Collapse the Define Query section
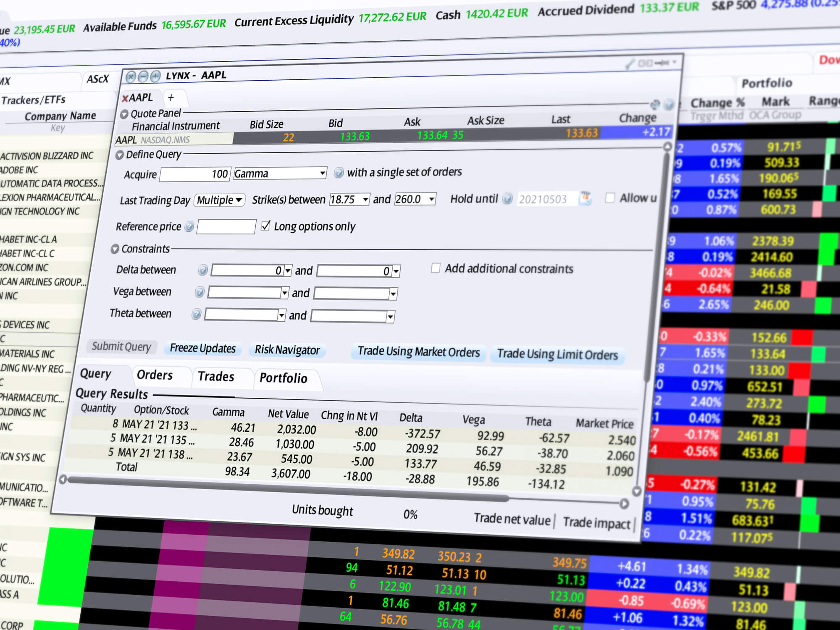The width and height of the screenshot is (840, 630). pyautogui.click(x=120, y=155)
